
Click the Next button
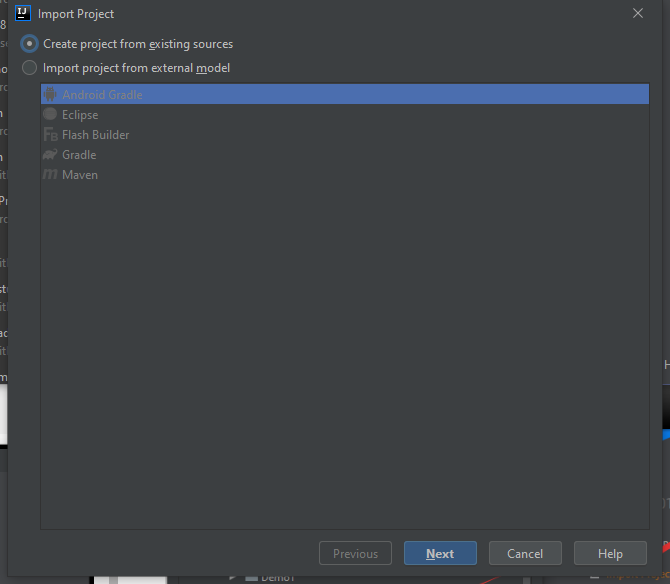tap(440, 553)
